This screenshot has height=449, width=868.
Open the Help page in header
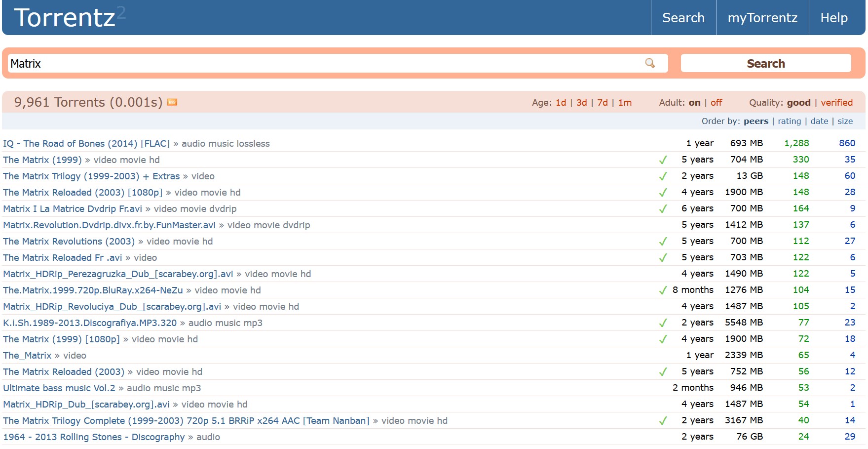[x=834, y=18]
